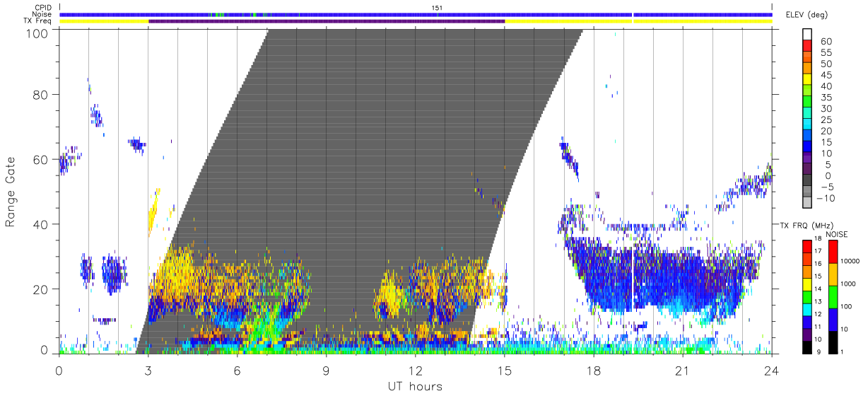The height and width of the screenshot is (401, 868).
Task: Click NOISE colorbar label 100
Action: click(x=846, y=307)
